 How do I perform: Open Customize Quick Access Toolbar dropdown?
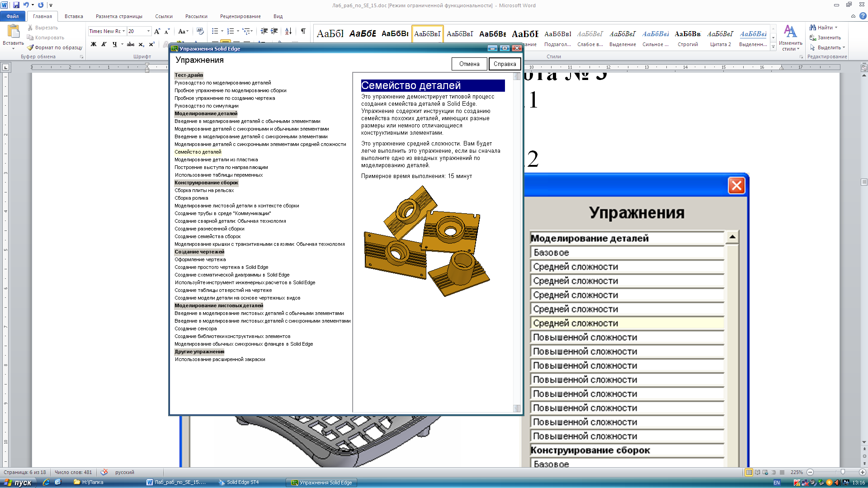point(51,5)
